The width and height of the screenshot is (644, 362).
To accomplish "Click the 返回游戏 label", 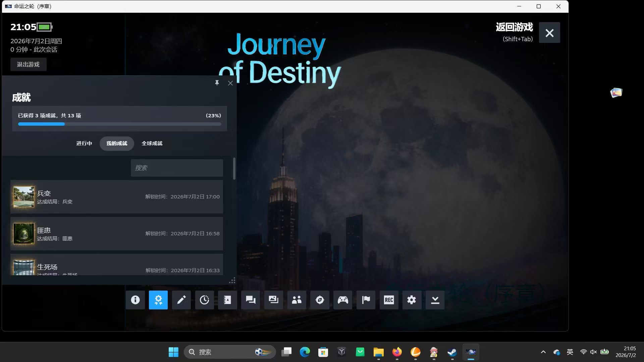I will (x=514, y=27).
